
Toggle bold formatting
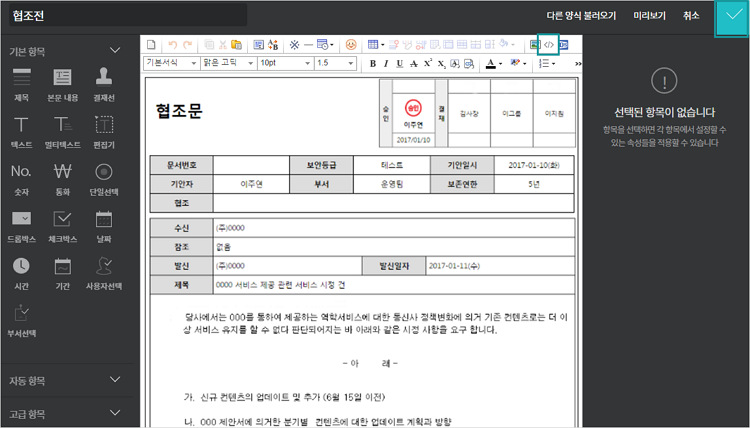click(372, 63)
